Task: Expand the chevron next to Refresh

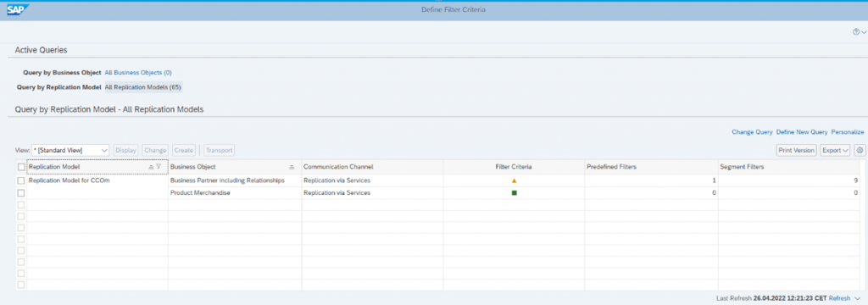Action: tap(858, 298)
